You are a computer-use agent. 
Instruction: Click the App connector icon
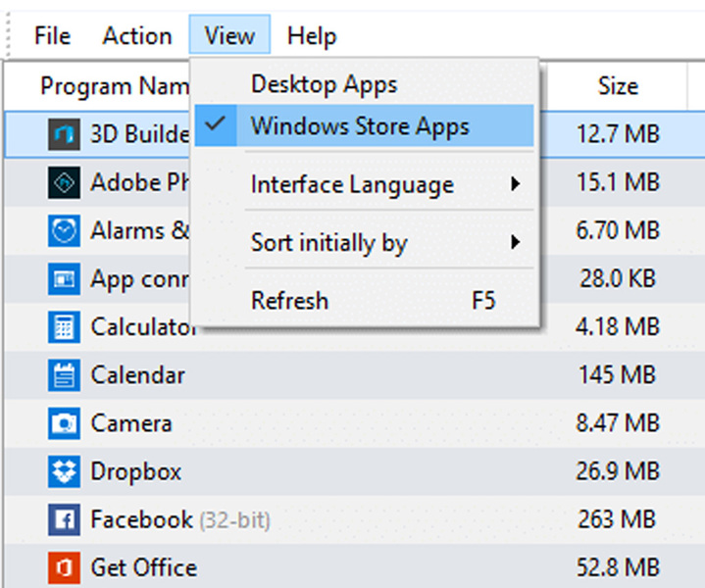tap(64, 278)
